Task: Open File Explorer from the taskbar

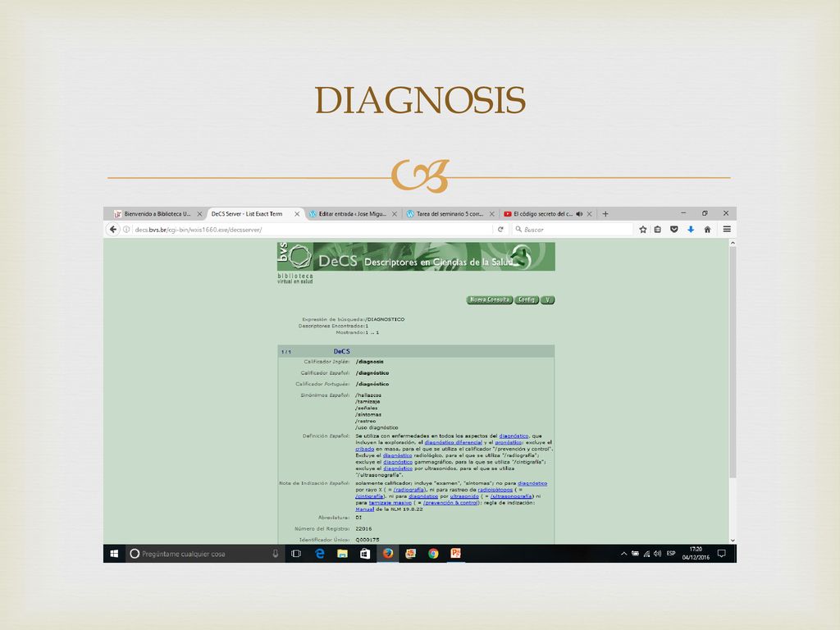Action: [x=342, y=554]
